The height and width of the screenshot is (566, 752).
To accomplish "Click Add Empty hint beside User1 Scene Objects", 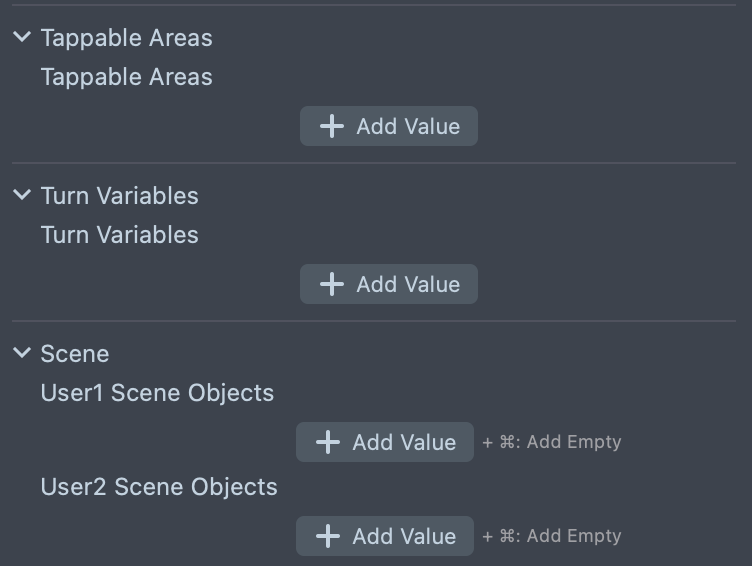I will 552,442.
